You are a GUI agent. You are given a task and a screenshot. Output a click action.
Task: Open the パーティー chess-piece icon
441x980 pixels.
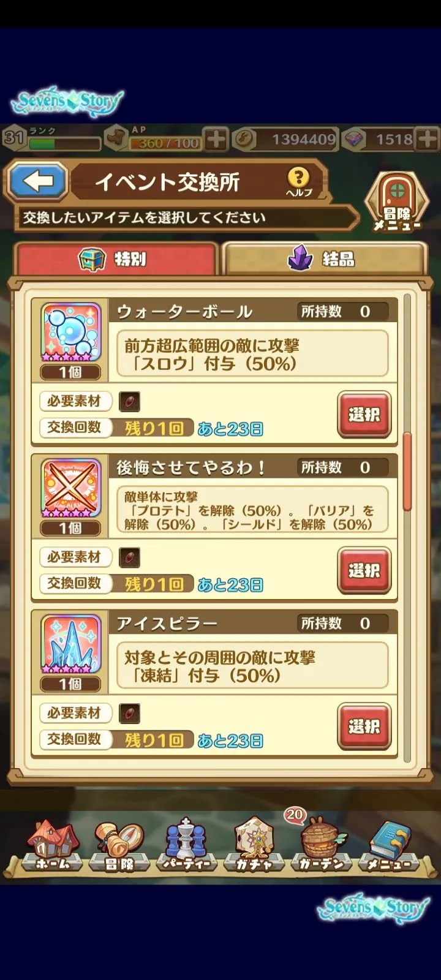click(186, 846)
